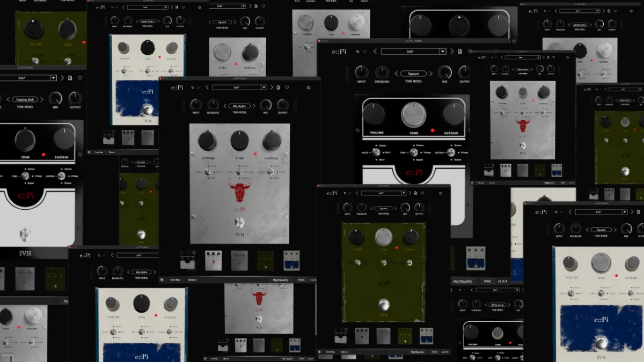Click undo icon in green pedal window
Viewport: 644px width, 362px height.
[345, 193]
